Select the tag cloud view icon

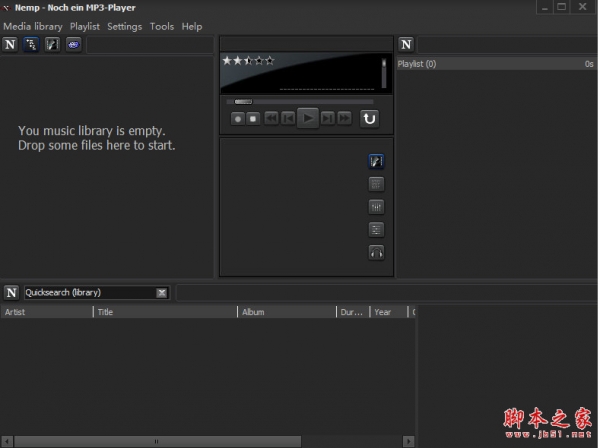click(73, 44)
